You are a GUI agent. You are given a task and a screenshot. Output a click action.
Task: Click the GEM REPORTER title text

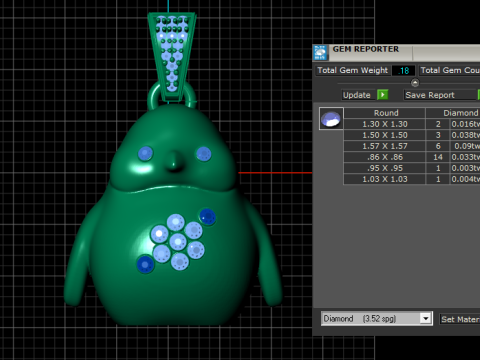pos(366,49)
